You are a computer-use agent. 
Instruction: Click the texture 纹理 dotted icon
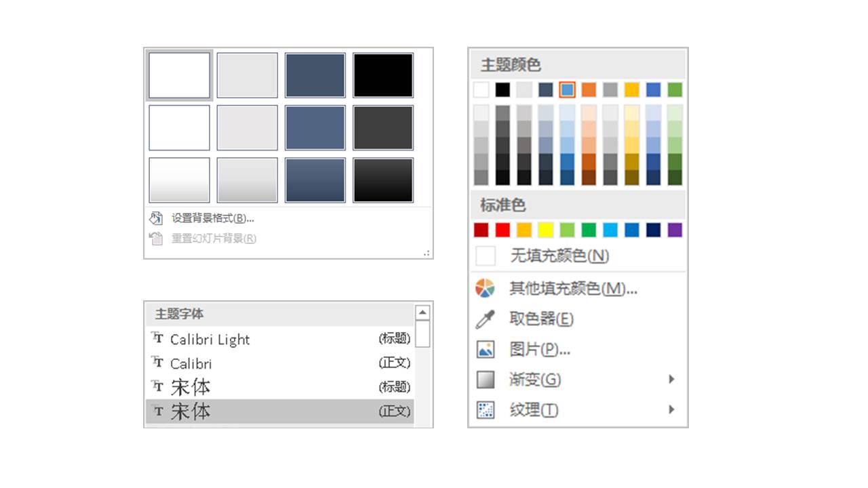(x=485, y=409)
